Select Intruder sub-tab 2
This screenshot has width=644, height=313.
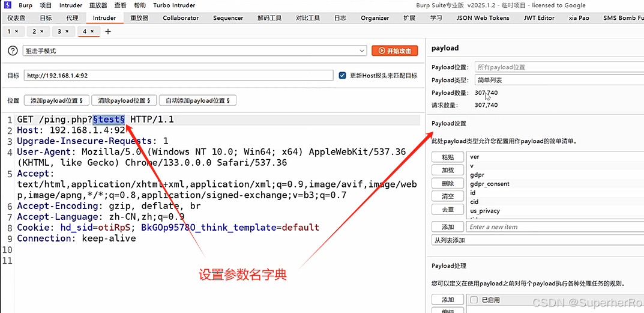34,31
